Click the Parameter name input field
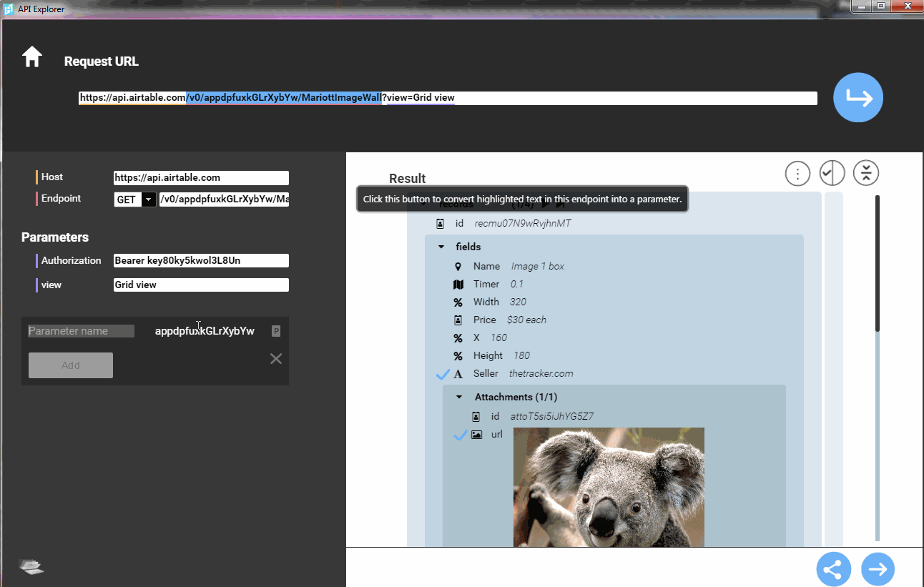Image resolution: width=924 pixels, height=587 pixels. click(82, 331)
